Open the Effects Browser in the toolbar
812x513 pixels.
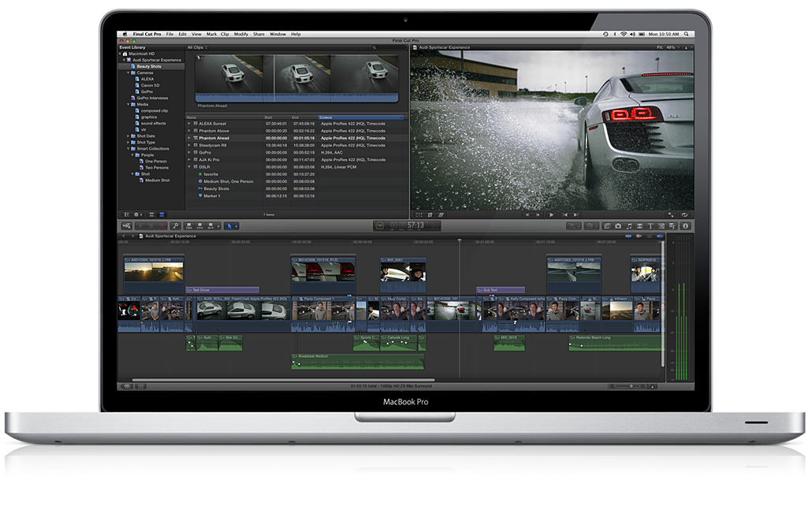tap(672, 226)
